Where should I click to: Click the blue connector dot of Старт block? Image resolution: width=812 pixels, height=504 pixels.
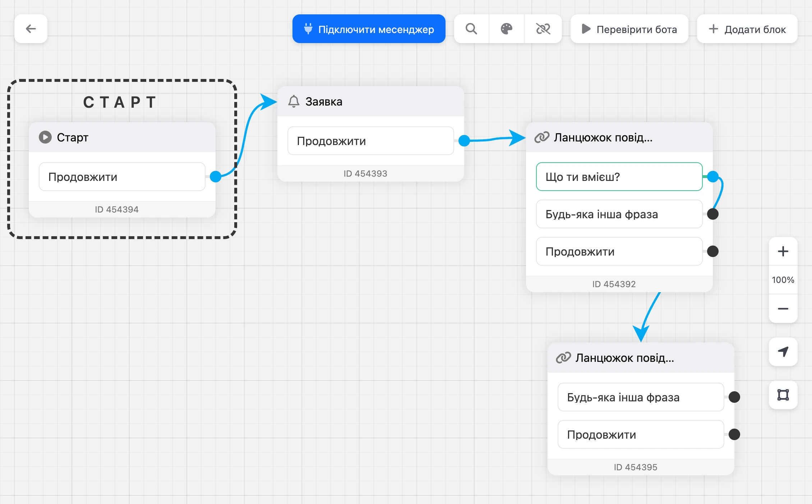pos(216,177)
